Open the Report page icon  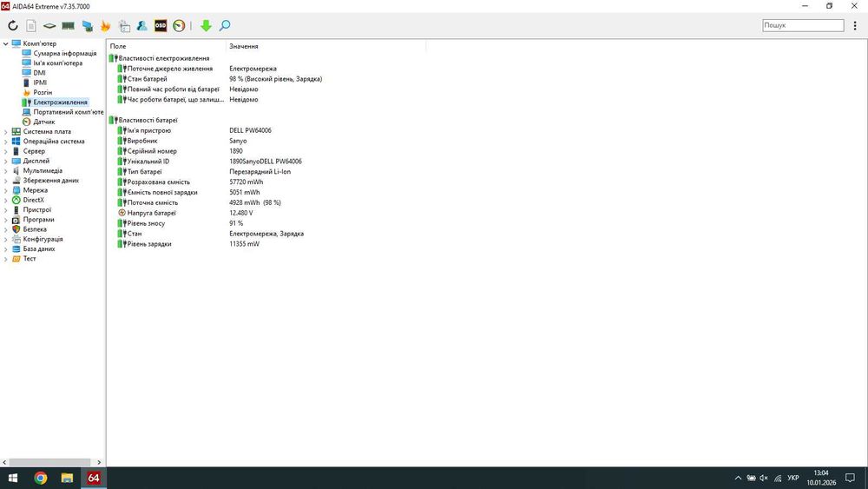tap(31, 25)
